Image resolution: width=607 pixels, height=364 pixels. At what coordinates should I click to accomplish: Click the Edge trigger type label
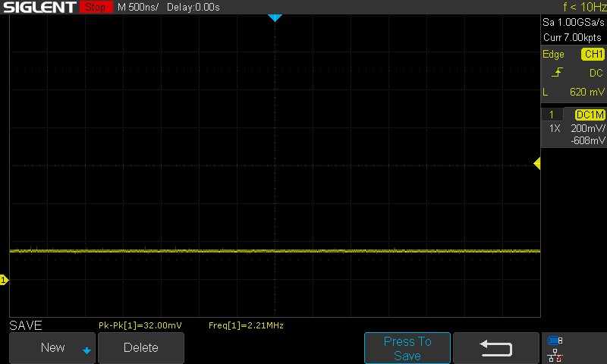click(553, 54)
